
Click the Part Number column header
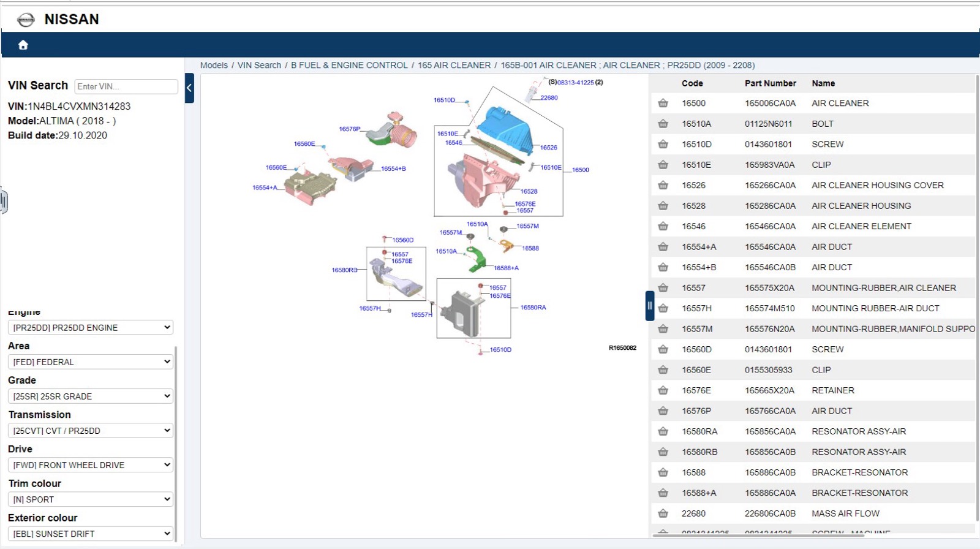(x=771, y=83)
